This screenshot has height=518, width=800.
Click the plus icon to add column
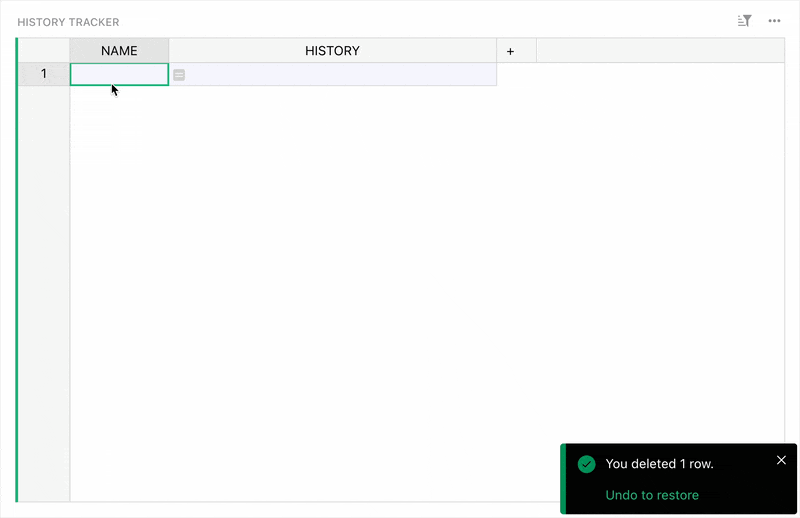click(510, 51)
